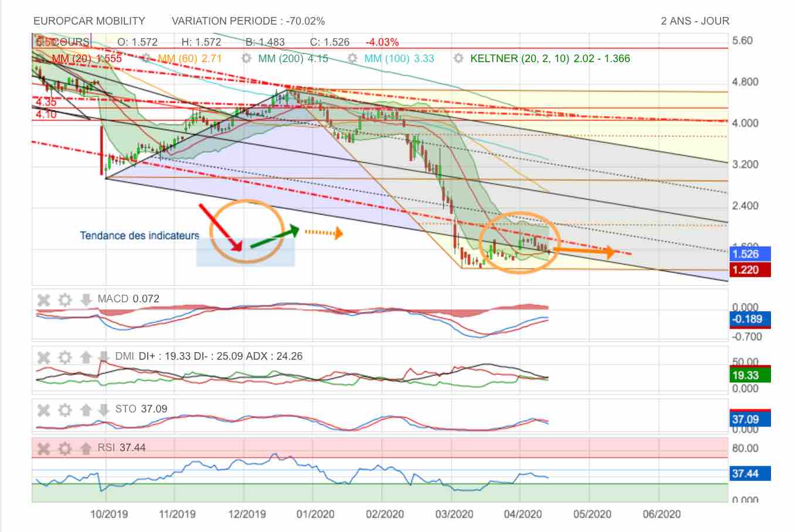Viewport: 795px width, 532px height.
Task: Click the 37.09 STO value tag
Action: point(750,419)
